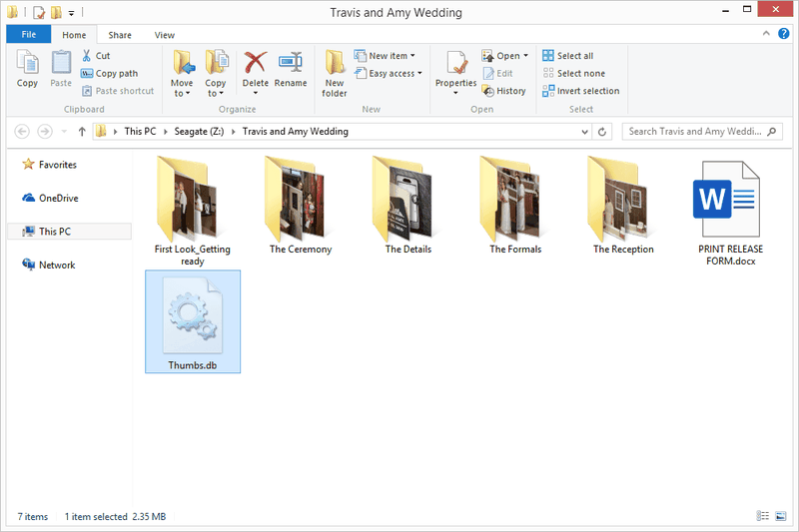Select First Look_Getting ready folder

coord(193,211)
